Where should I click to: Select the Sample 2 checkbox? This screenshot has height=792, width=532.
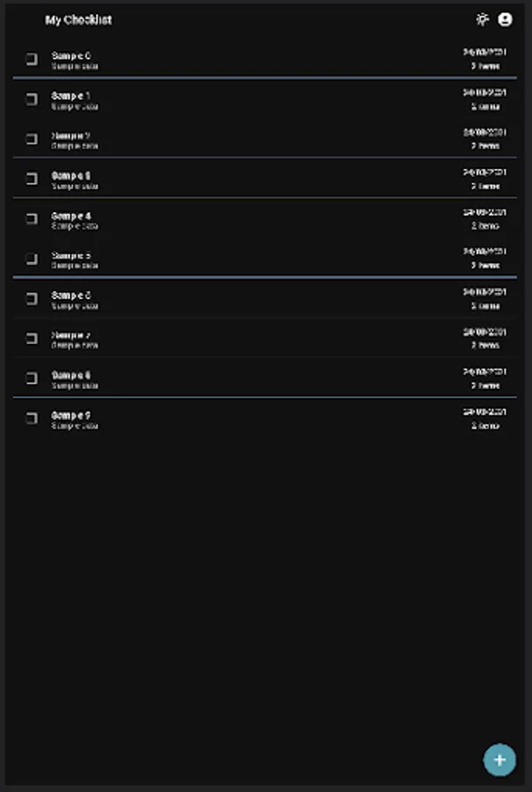tap(32, 139)
